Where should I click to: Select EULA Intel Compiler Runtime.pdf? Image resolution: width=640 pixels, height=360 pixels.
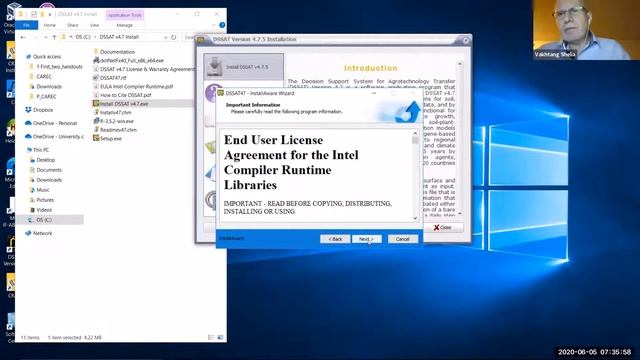[x=136, y=87]
